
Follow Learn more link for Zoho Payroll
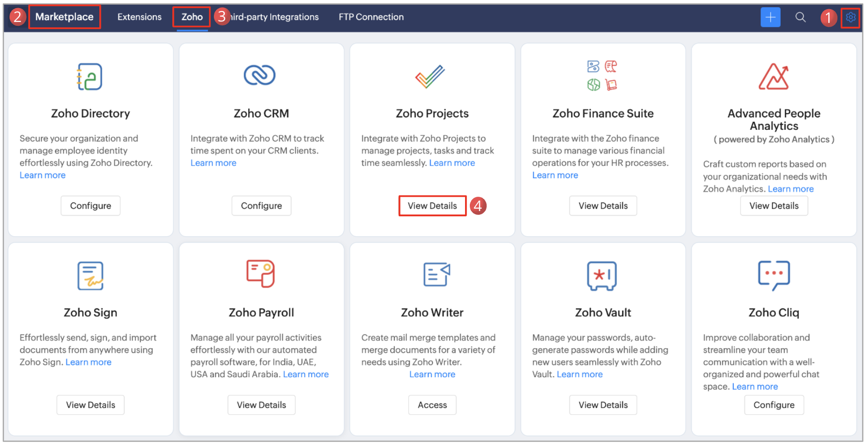(x=306, y=374)
